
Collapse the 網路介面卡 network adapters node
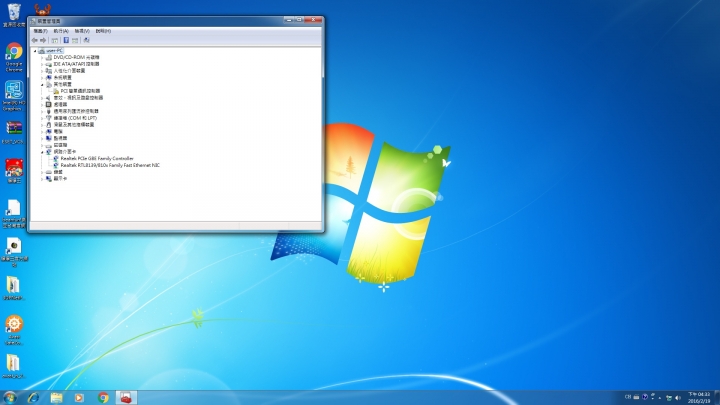click(42, 152)
